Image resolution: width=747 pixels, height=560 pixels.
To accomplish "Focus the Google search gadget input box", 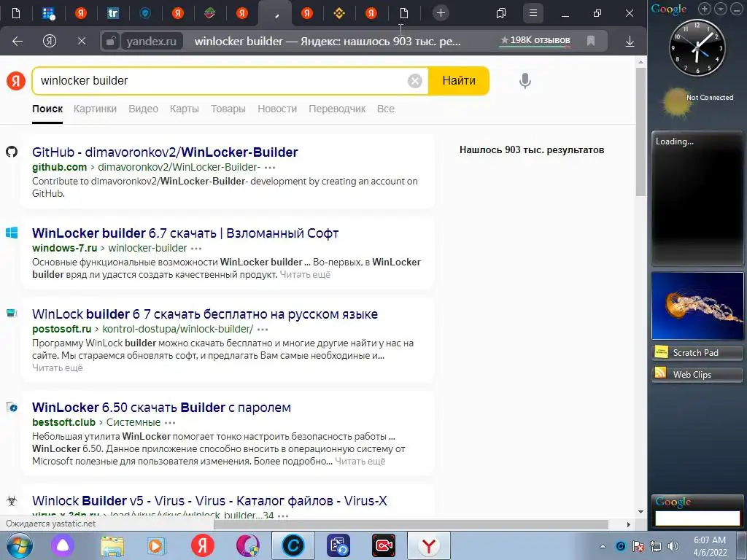I will pyautogui.click(x=697, y=518).
